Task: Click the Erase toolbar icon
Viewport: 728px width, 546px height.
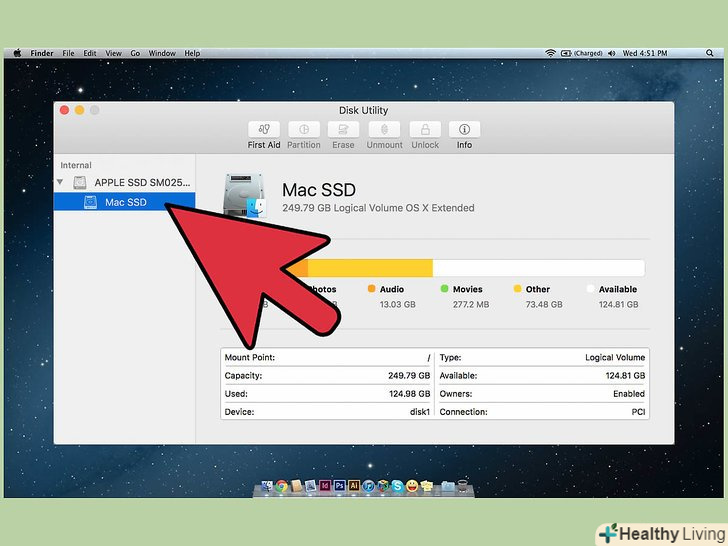Action: point(343,130)
